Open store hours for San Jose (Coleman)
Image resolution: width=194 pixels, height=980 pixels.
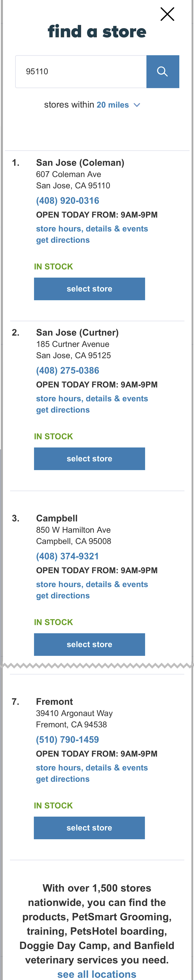92,229
